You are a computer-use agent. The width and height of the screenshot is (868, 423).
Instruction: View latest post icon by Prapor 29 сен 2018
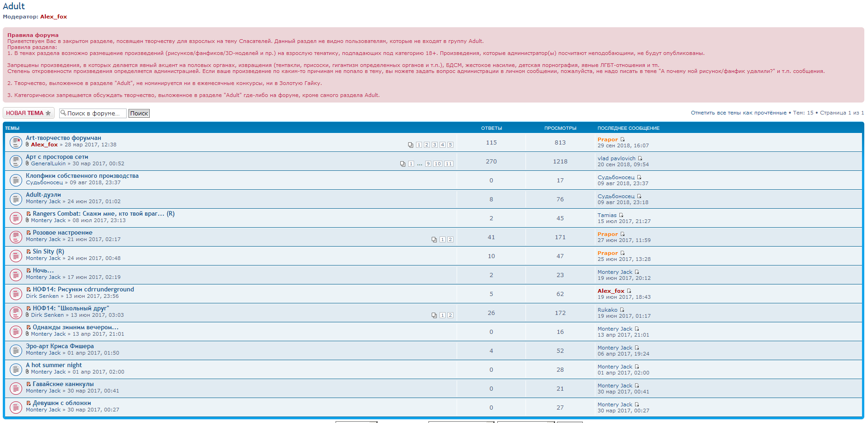623,139
